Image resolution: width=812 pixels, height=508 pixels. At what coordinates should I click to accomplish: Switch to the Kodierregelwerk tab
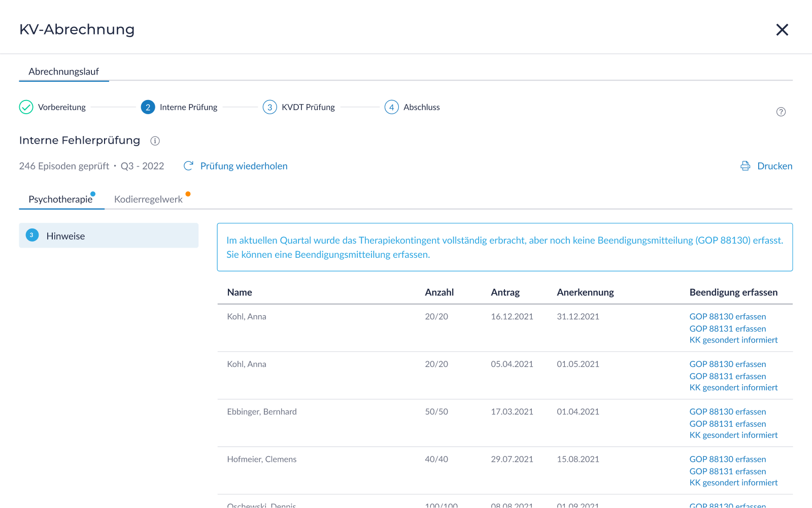149,199
